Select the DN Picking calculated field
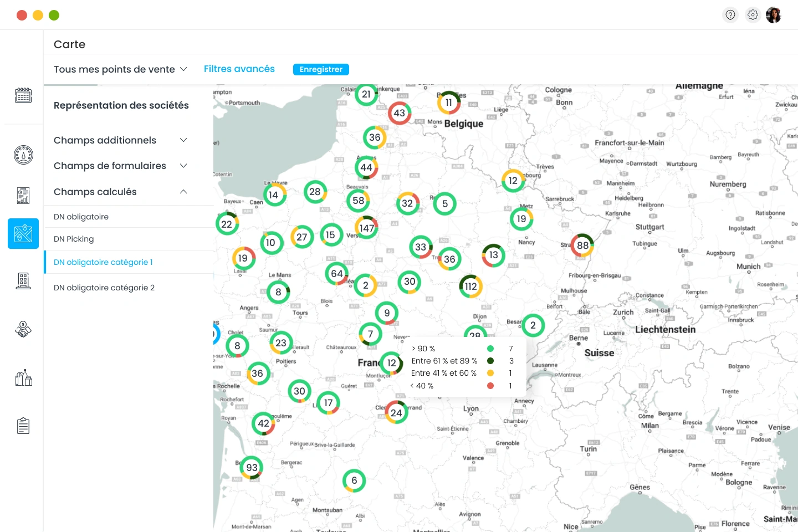Viewport: 798px width, 532px height. pyautogui.click(x=73, y=238)
